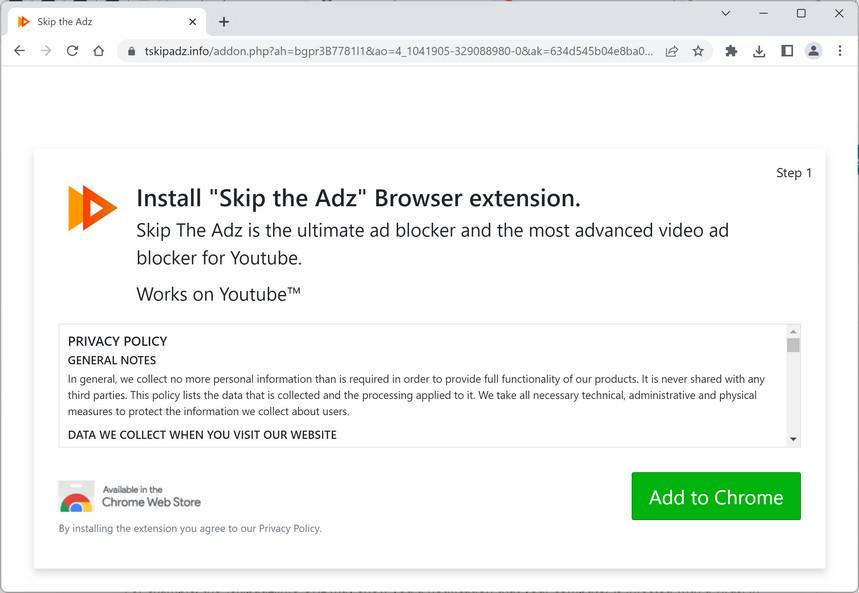The height and width of the screenshot is (593, 859).
Task: Click the address bar URL
Action: click(398, 51)
